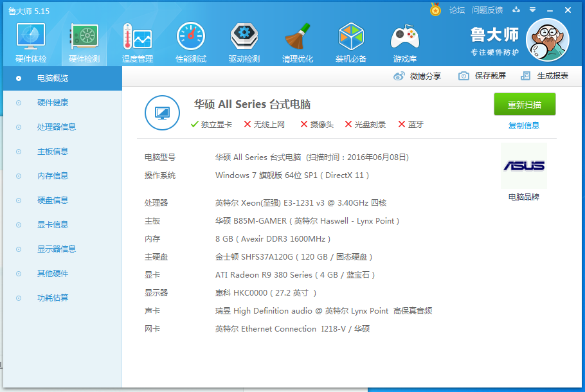Click the Weibo share icon
This screenshot has width=585, height=392.
point(399,76)
